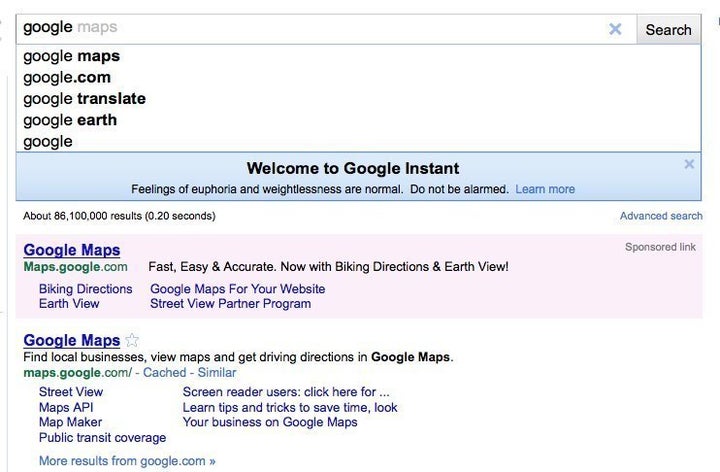Select the plain 'google' suggestion
Viewport: 720px width, 472px height.
click(x=358, y=141)
